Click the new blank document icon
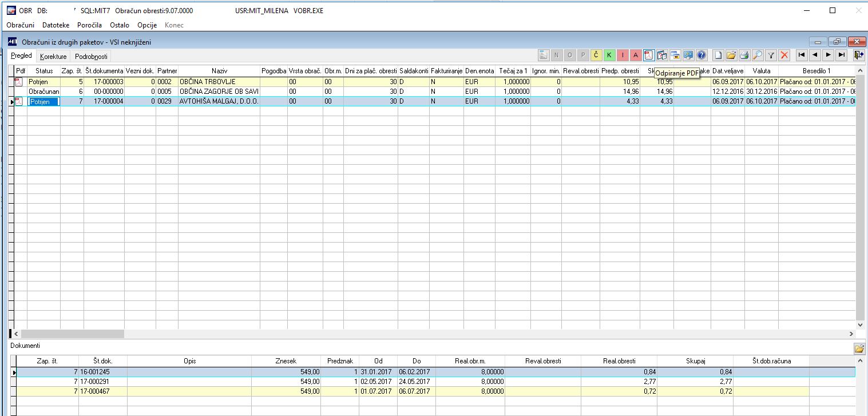The height and width of the screenshot is (416, 868). coord(718,55)
